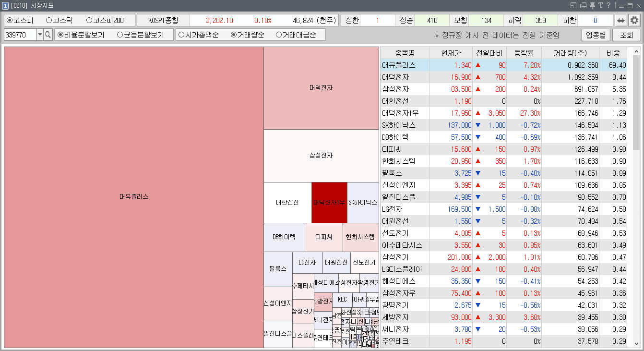Click the 필룩스 treemap block

click(x=278, y=269)
